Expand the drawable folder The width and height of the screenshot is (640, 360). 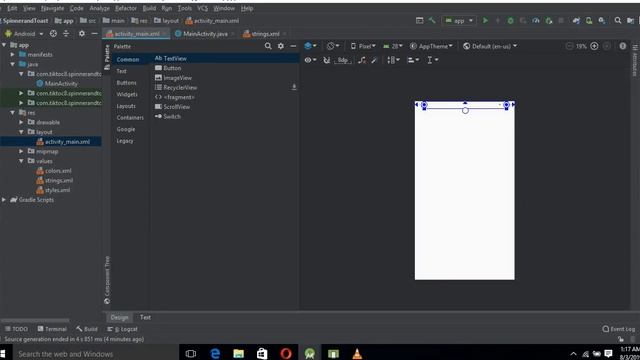[x=21, y=122]
